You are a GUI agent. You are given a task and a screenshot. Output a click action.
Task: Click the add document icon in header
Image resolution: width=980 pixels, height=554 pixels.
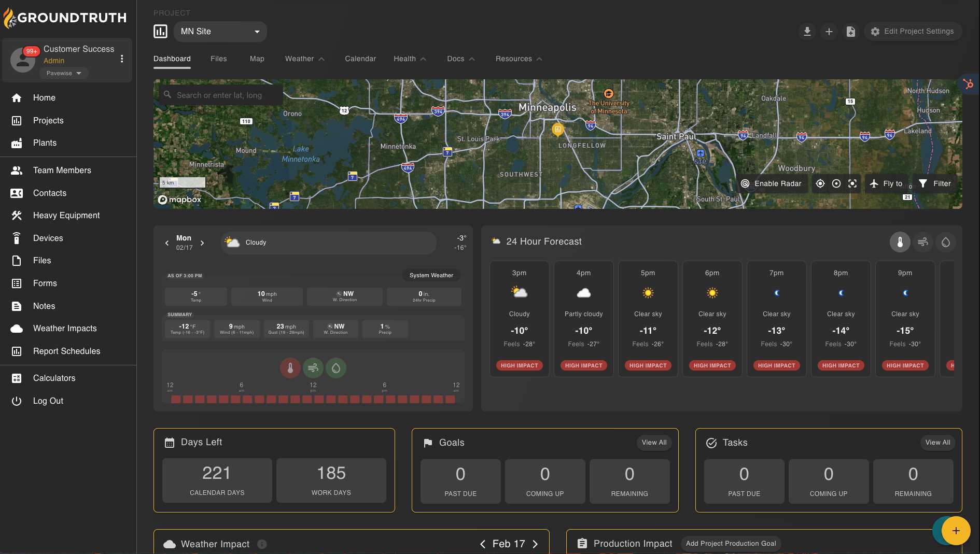(850, 32)
